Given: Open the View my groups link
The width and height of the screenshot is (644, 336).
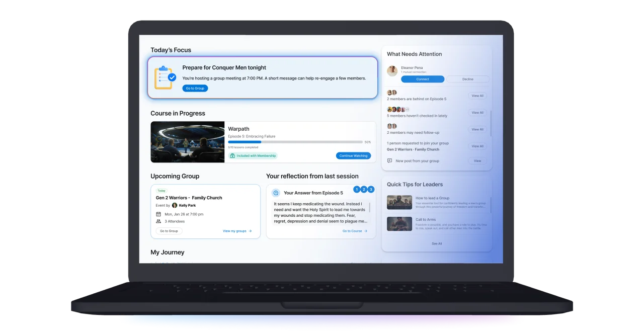Looking at the screenshot, I should pos(237,231).
